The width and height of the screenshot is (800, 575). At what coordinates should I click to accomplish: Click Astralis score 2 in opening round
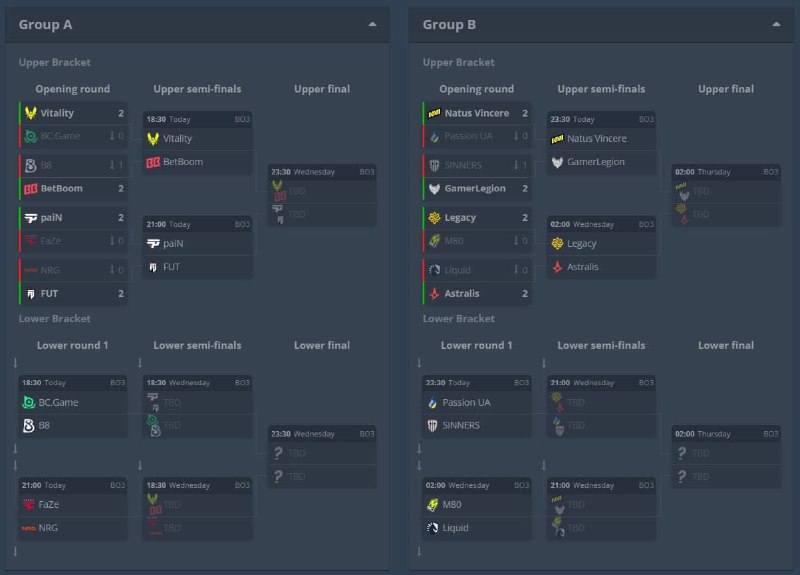coord(525,293)
